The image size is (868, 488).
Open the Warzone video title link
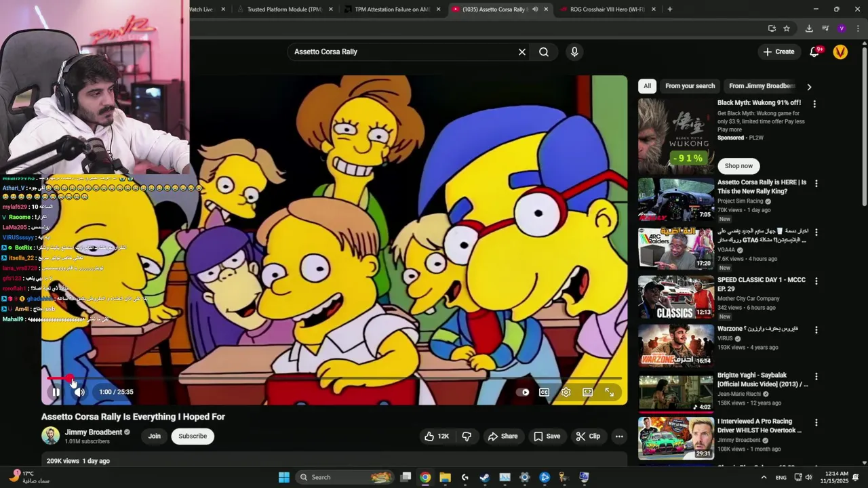[757, 329]
